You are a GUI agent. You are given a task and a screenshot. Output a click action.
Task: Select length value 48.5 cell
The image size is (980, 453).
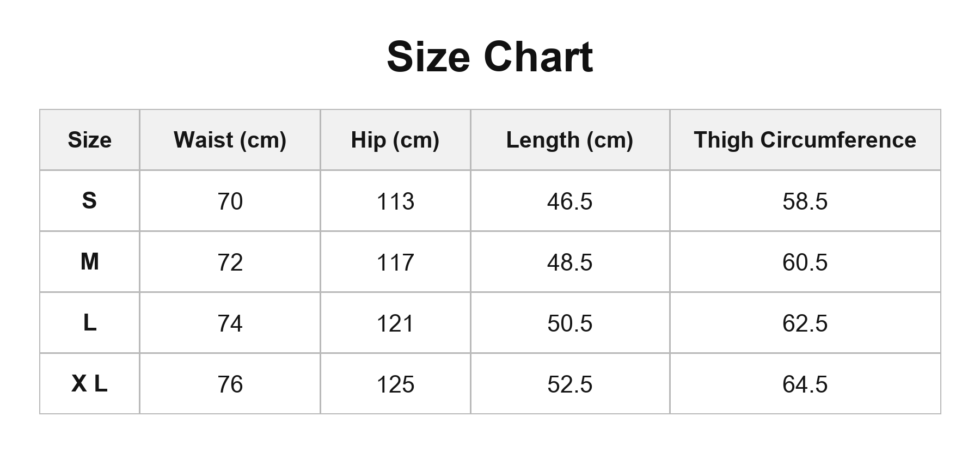click(570, 262)
